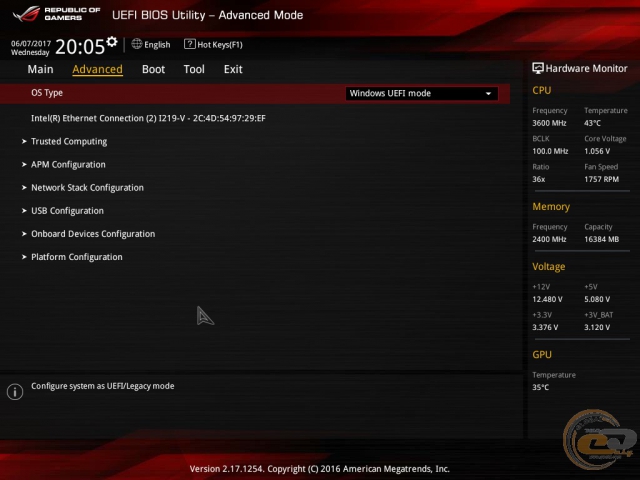Screen dimensions: 640x480
Task: Click the Voltage section heading
Action: tap(549, 267)
